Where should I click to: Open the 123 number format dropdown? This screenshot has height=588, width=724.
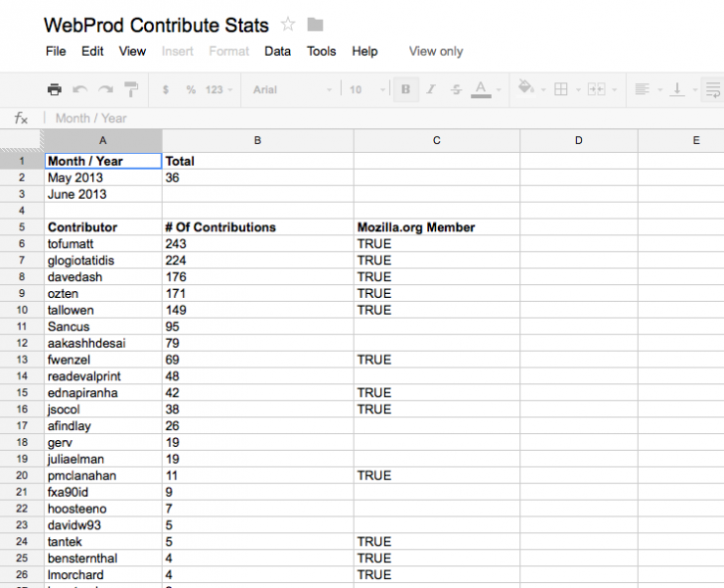tap(218, 89)
